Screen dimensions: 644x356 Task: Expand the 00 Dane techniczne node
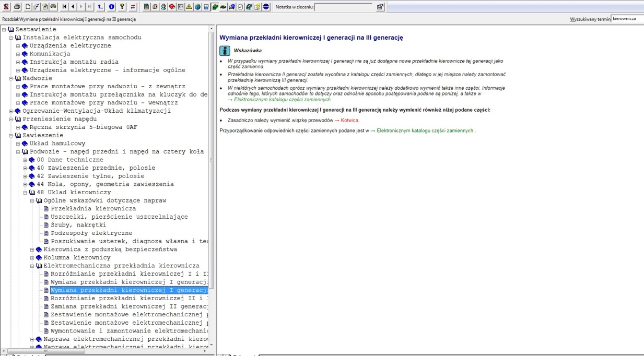25,160
